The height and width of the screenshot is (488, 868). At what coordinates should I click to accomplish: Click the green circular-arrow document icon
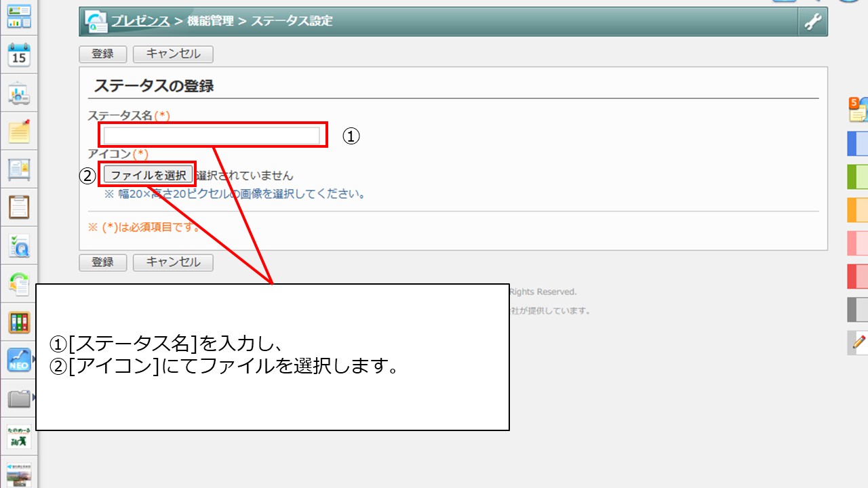19,284
